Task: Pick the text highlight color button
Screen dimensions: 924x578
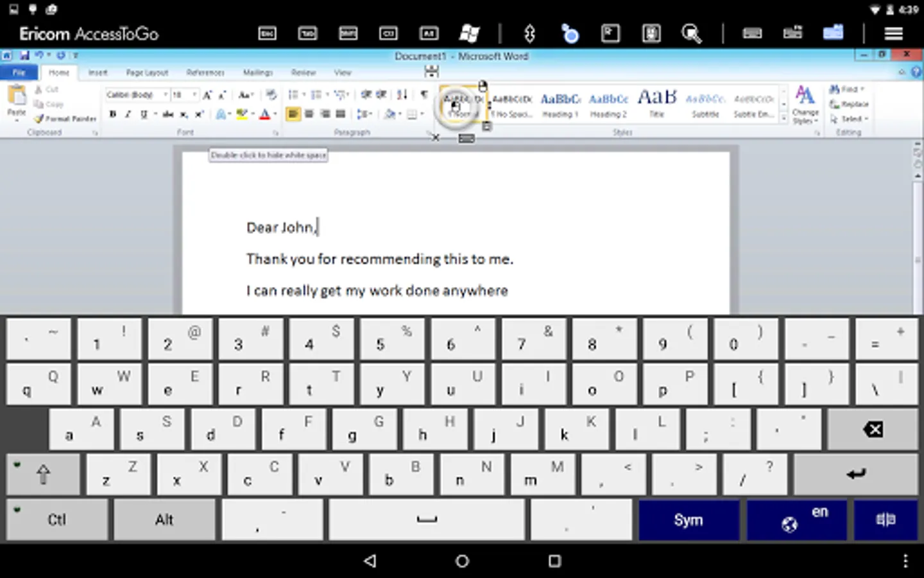Action: pos(241,114)
